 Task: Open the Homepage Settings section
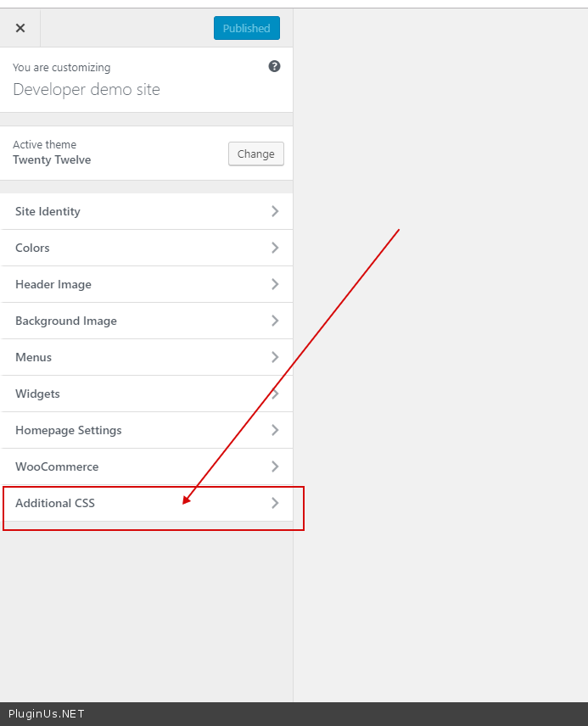click(69, 430)
